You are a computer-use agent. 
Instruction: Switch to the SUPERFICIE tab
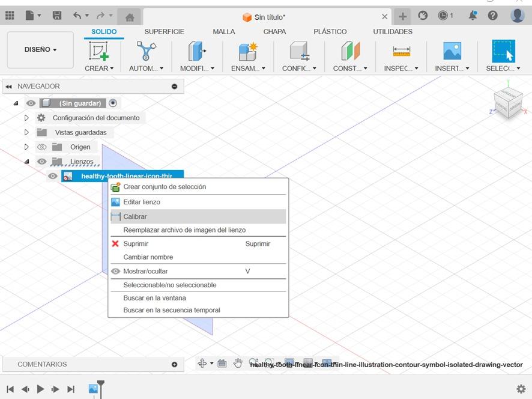coord(164,31)
